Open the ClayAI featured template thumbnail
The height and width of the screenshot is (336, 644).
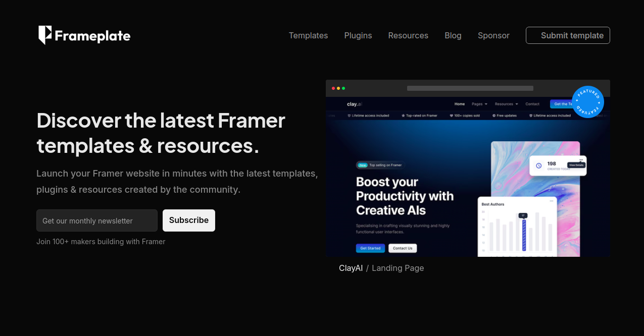click(468, 169)
